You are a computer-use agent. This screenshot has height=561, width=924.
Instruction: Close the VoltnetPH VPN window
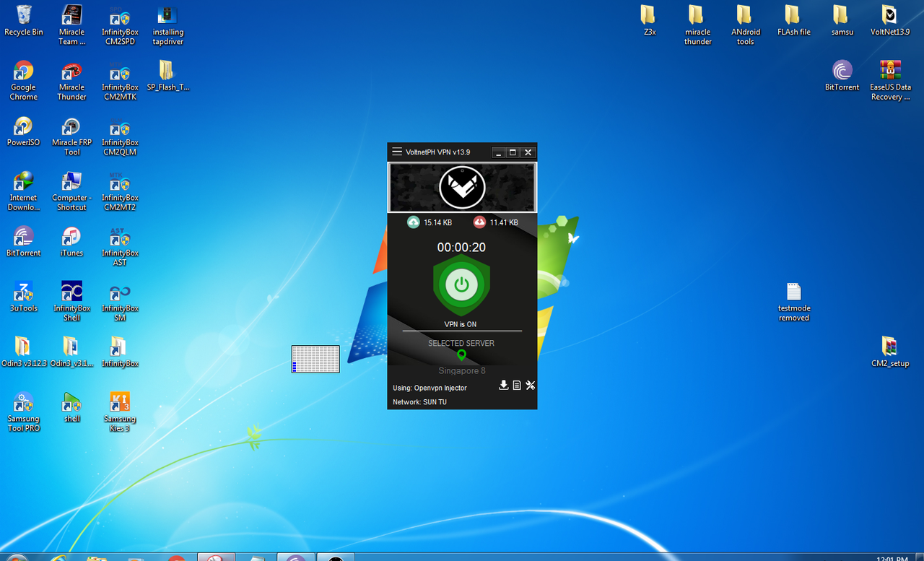tap(528, 152)
